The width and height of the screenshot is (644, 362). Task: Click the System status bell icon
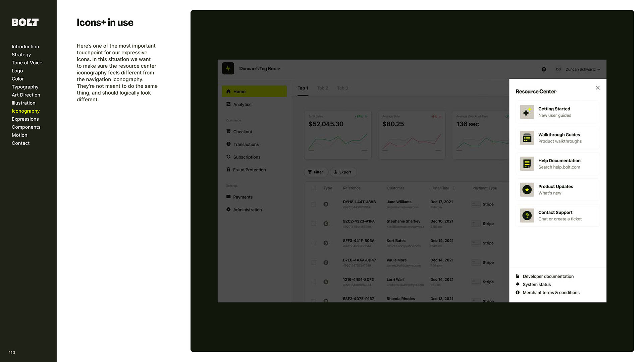click(x=518, y=284)
